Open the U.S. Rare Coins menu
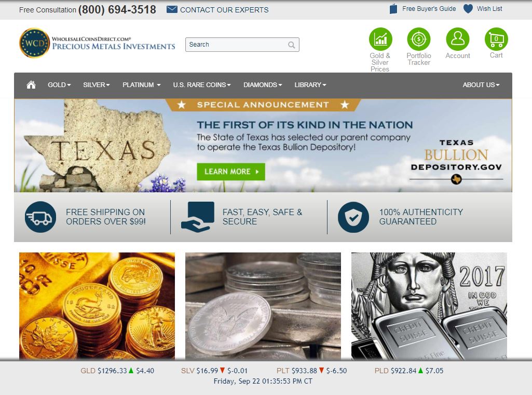This screenshot has height=395, width=532. (202, 85)
